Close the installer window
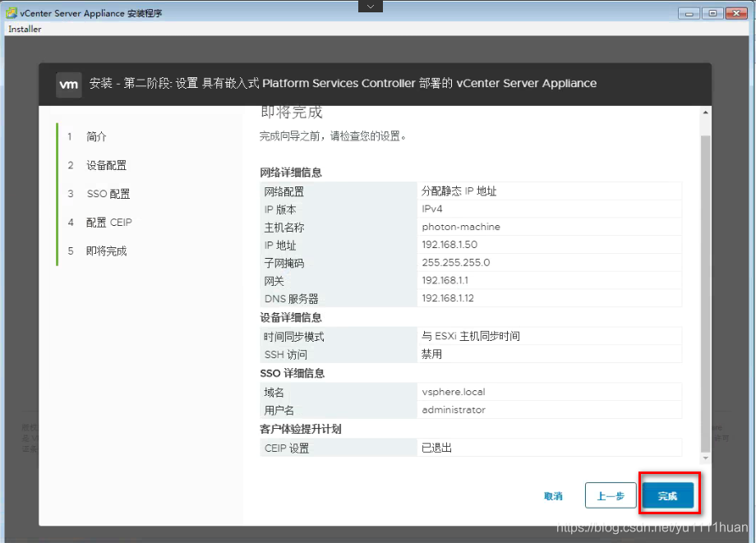 736,13
